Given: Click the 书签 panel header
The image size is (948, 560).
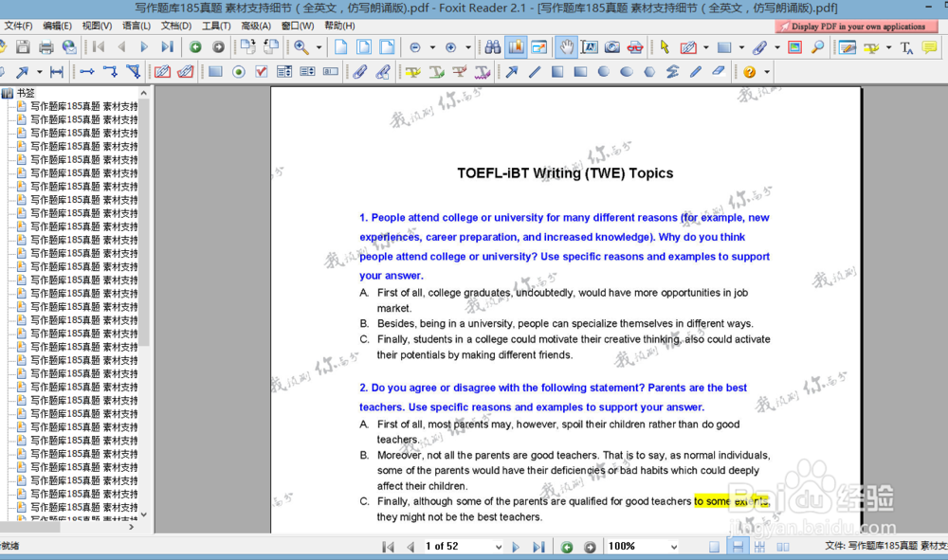Looking at the screenshot, I should (x=26, y=93).
